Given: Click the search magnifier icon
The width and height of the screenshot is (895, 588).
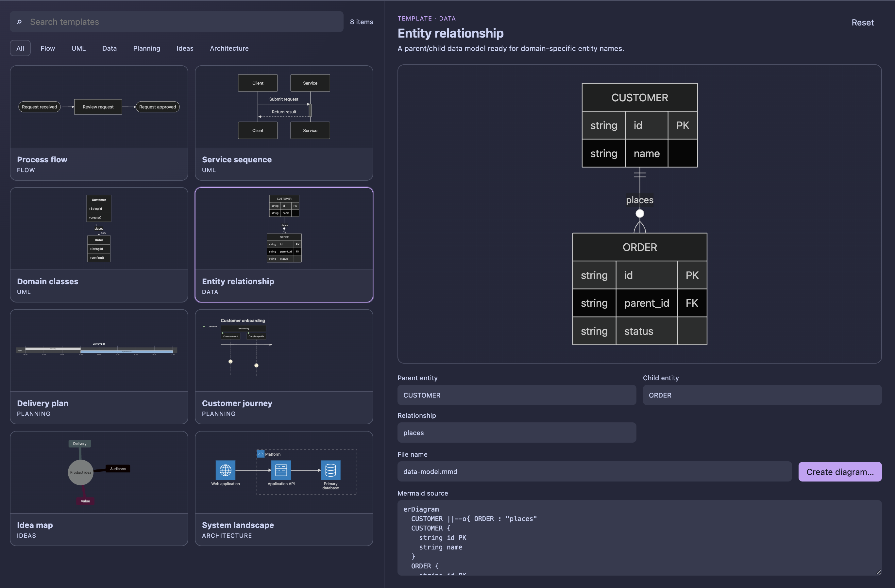Looking at the screenshot, I should pos(19,22).
